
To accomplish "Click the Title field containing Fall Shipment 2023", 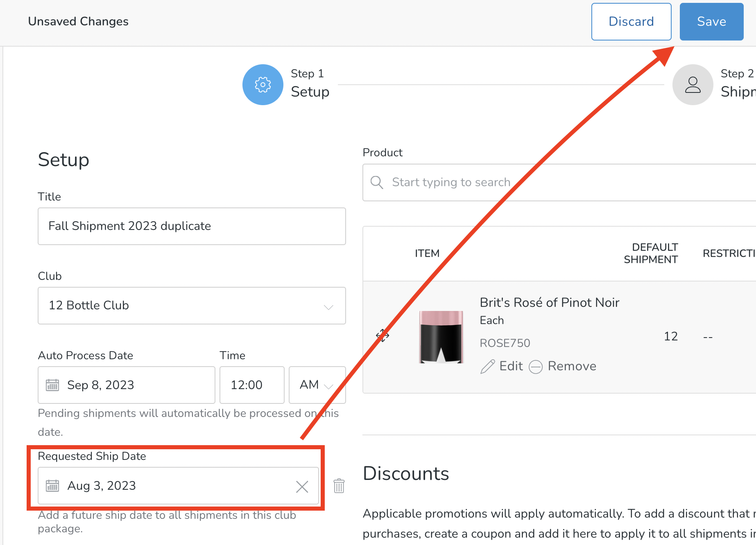I will click(191, 226).
